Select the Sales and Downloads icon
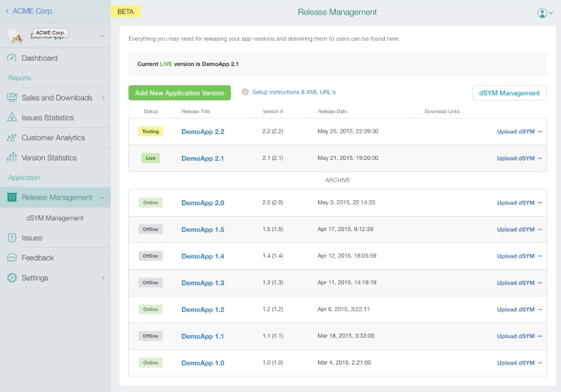 [x=12, y=97]
